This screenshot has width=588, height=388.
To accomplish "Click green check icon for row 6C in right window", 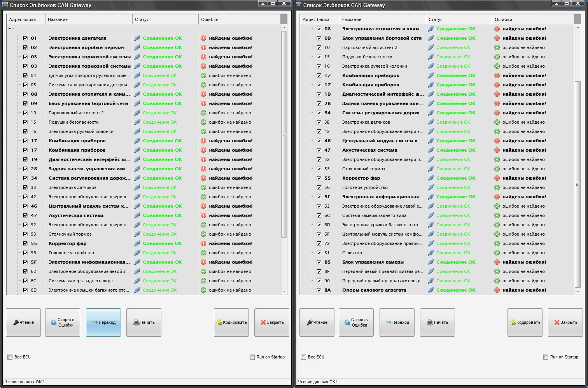I will (x=497, y=215).
